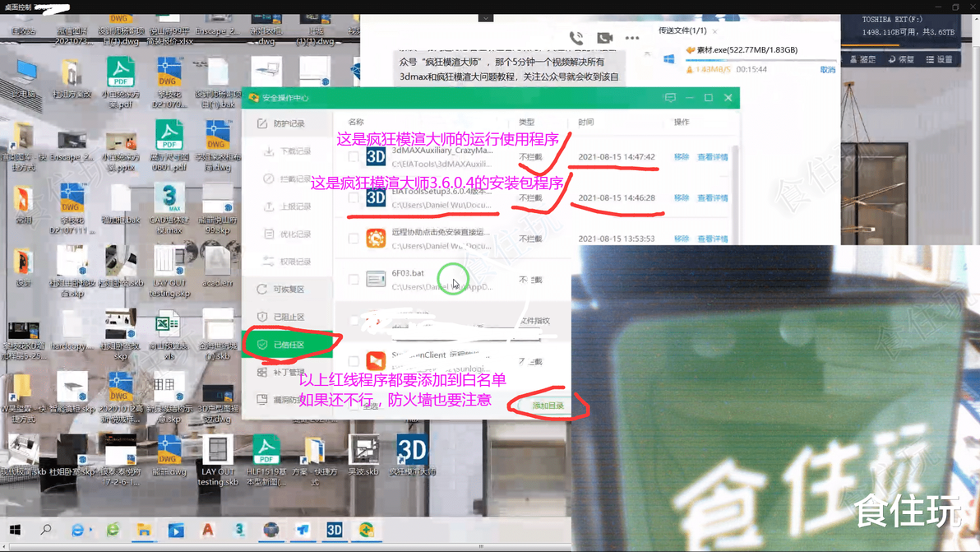Open green security shield taskbar icon
The width and height of the screenshot is (980, 552).
coord(366,530)
